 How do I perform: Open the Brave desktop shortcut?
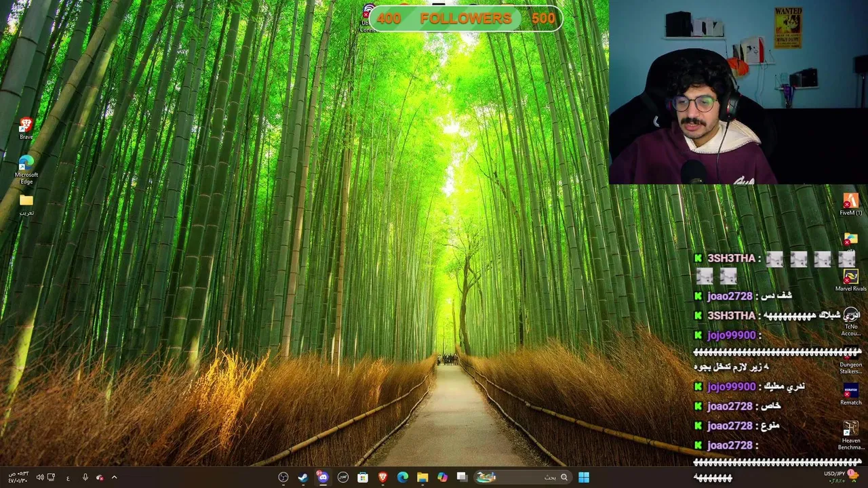(x=26, y=127)
